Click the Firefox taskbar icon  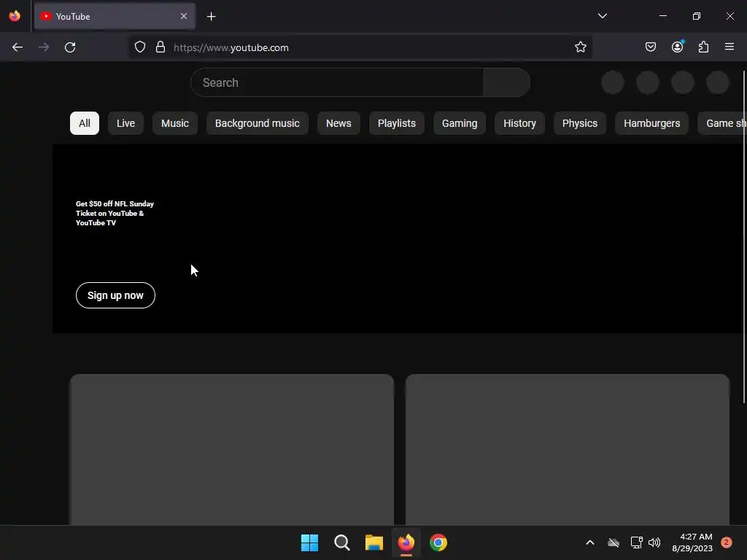406,542
